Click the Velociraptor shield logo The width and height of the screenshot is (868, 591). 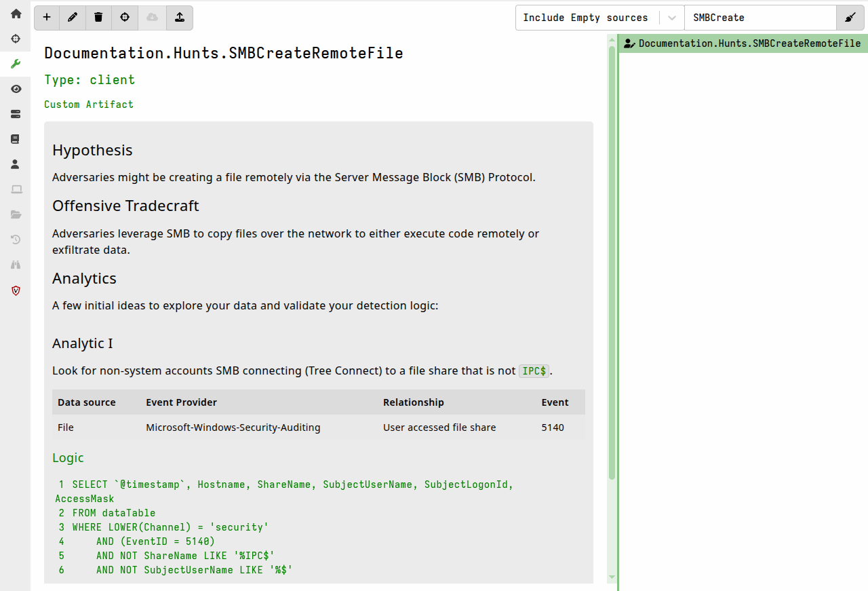(15, 290)
